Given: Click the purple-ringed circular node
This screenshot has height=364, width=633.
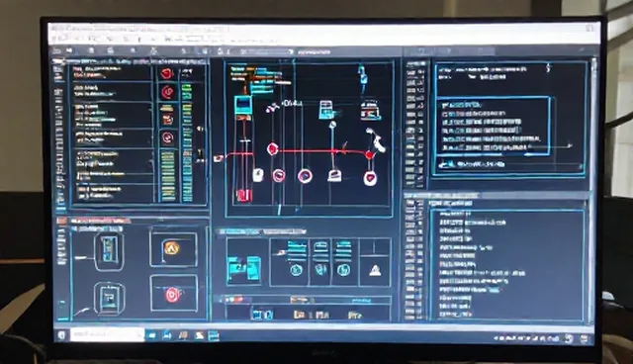Looking at the screenshot, I should 305,176.
